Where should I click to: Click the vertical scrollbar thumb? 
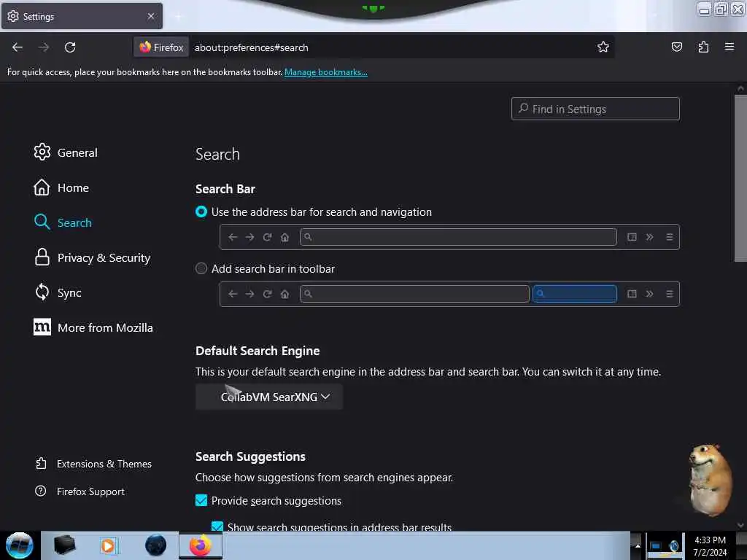tap(740, 179)
